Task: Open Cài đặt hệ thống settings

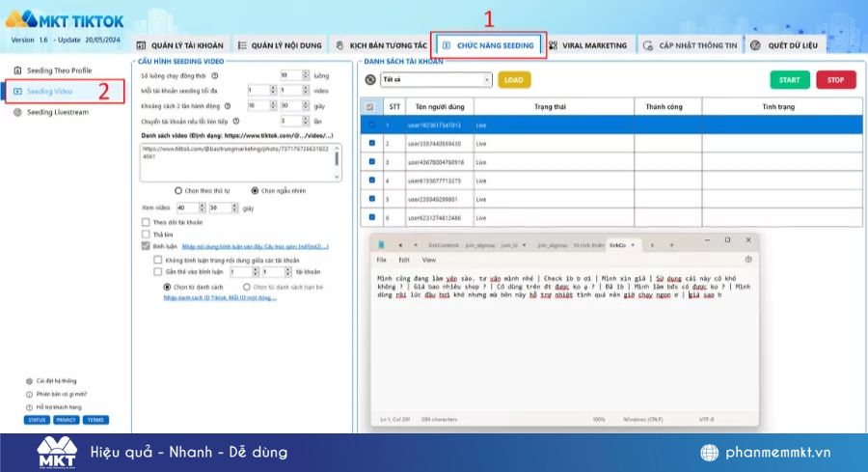Action: (x=57, y=381)
